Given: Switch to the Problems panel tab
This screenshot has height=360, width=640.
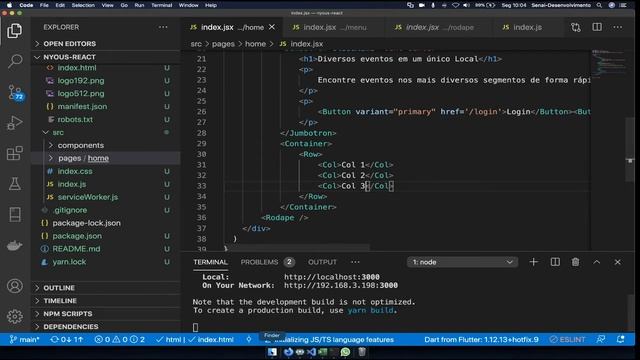Looking at the screenshot, I should coord(267,262).
